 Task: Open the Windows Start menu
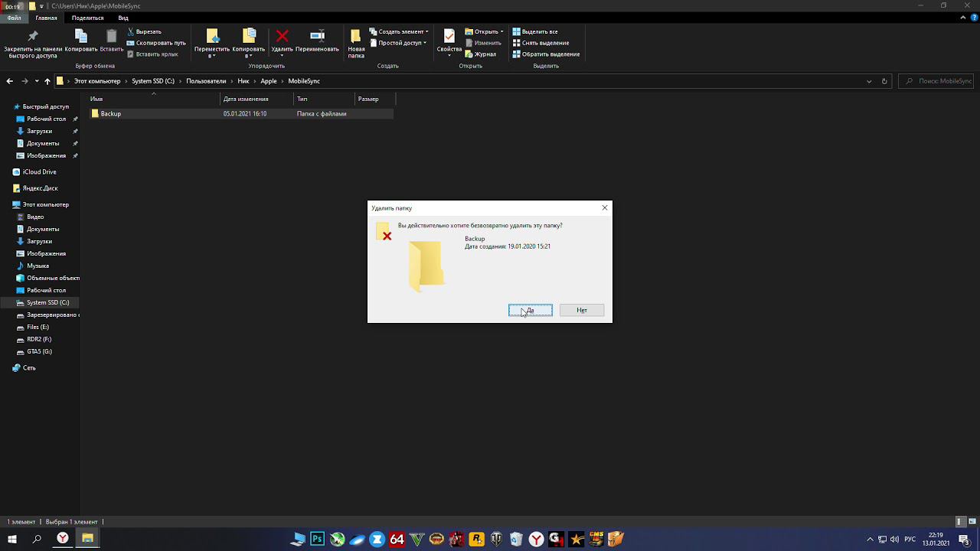[12, 540]
